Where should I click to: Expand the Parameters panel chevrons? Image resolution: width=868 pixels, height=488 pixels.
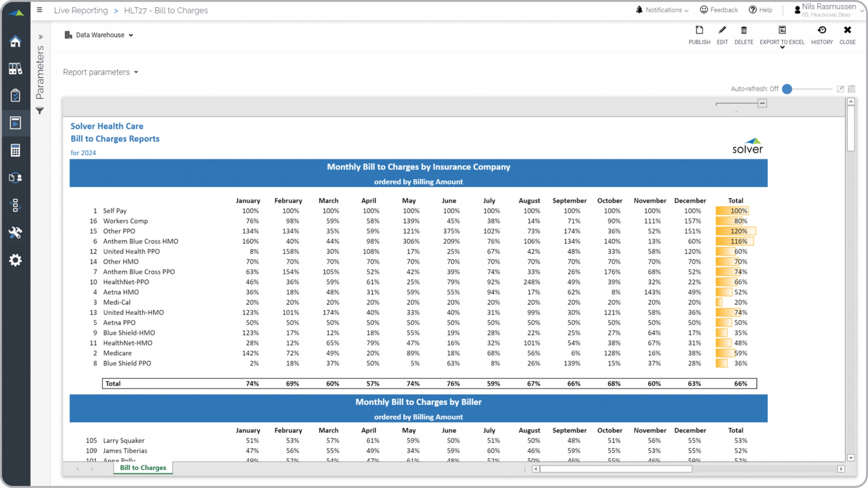click(40, 37)
